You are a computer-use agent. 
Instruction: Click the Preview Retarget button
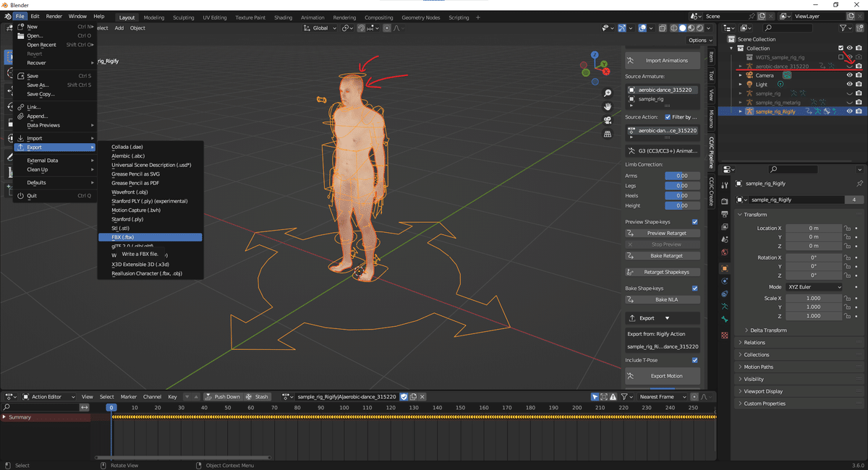(x=663, y=234)
